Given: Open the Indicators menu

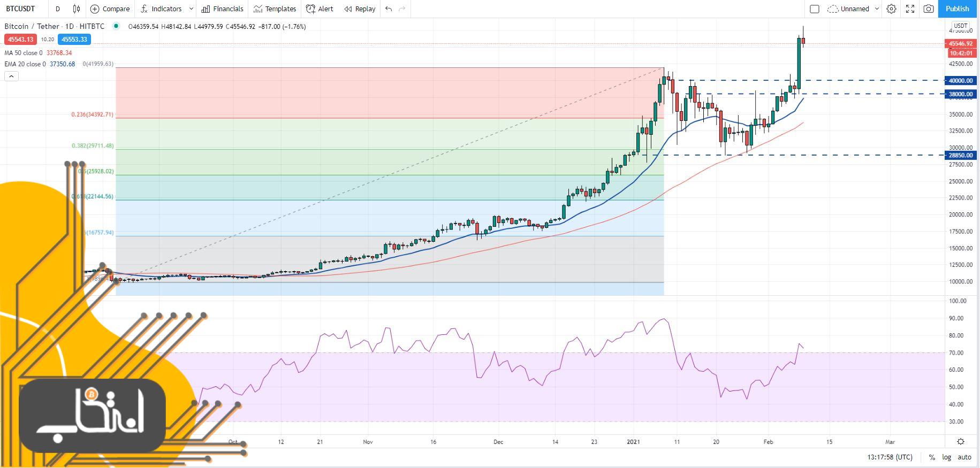Looking at the screenshot, I should pyautogui.click(x=161, y=9).
